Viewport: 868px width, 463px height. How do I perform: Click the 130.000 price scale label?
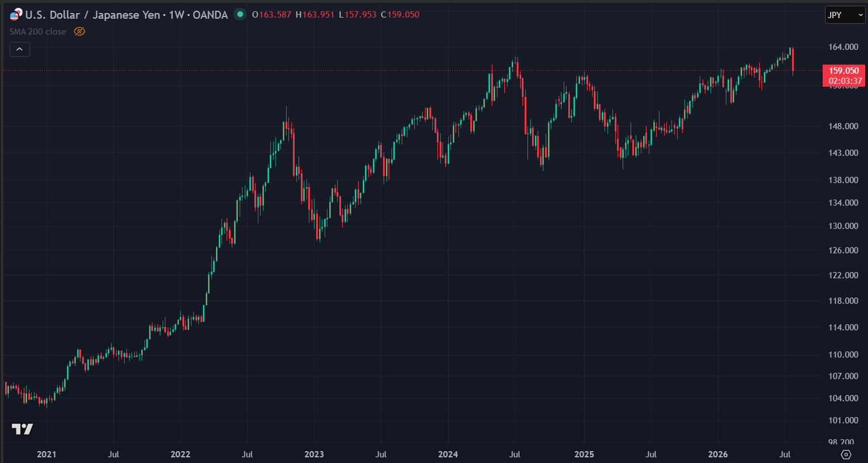coord(843,226)
